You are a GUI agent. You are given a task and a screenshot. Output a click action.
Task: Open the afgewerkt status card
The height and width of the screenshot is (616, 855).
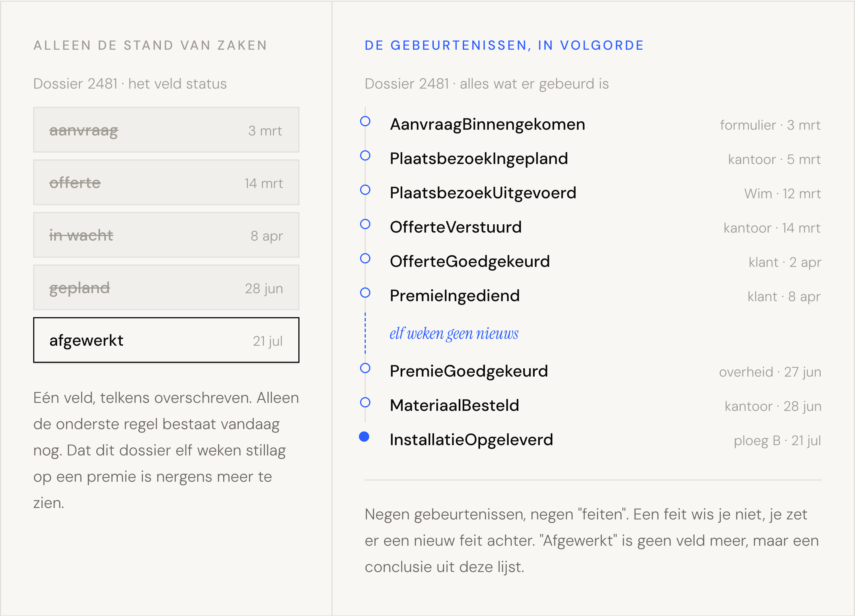(x=166, y=340)
